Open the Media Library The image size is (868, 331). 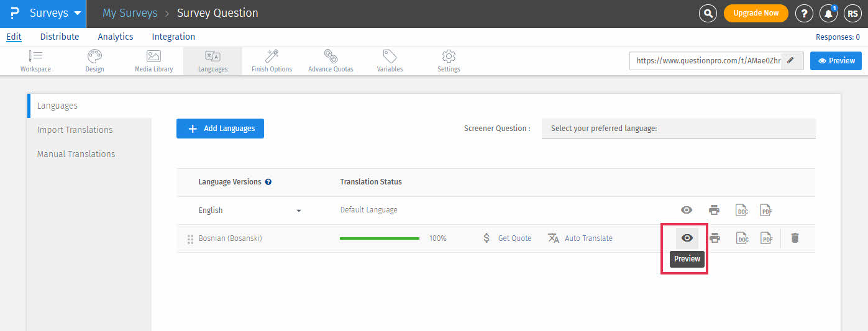point(153,61)
